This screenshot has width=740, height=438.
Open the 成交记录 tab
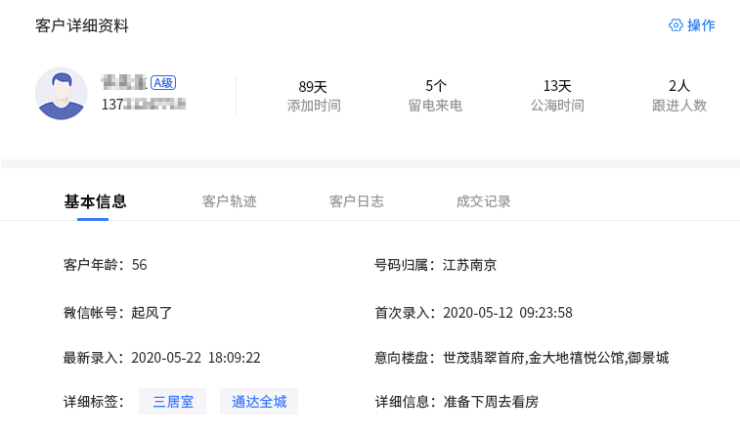483,201
